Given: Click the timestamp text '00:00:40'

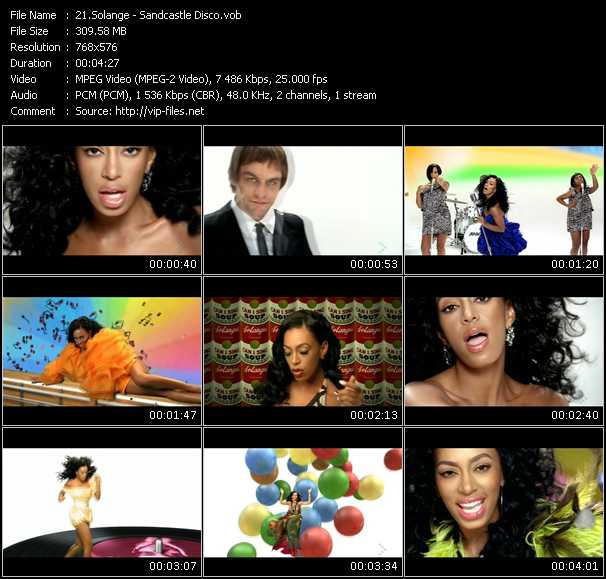Looking at the screenshot, I should click(x=173, y=264).
